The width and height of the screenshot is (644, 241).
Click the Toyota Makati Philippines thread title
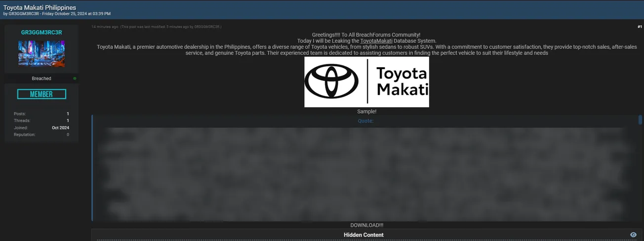[40, 7]
